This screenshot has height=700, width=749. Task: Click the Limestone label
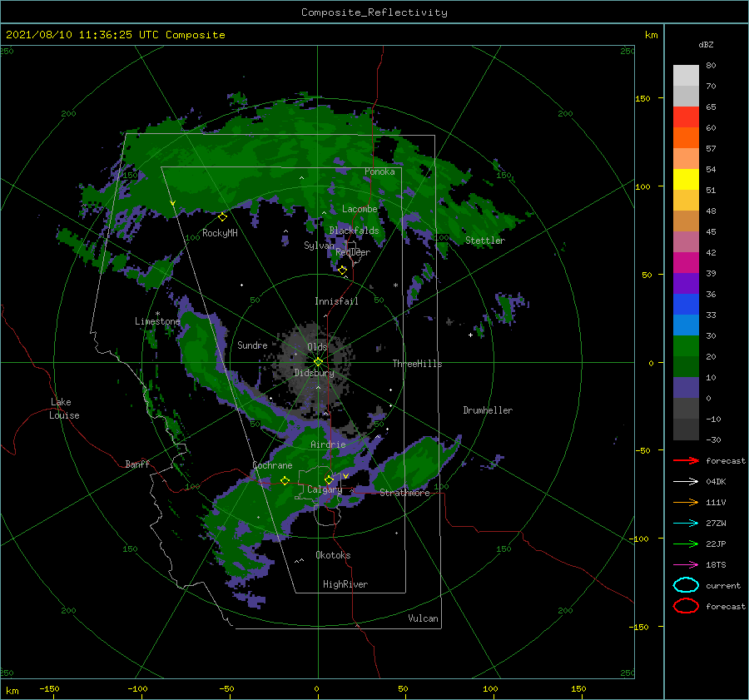157,321
